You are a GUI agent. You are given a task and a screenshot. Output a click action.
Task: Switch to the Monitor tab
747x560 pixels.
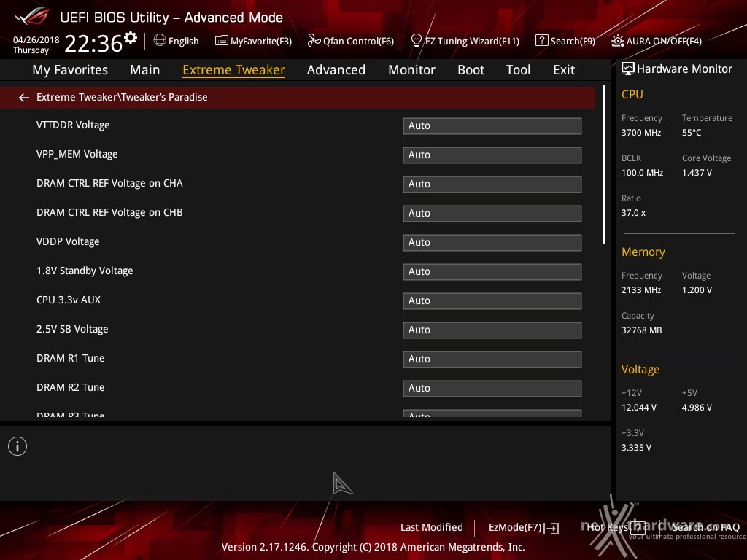pos(411,70)
